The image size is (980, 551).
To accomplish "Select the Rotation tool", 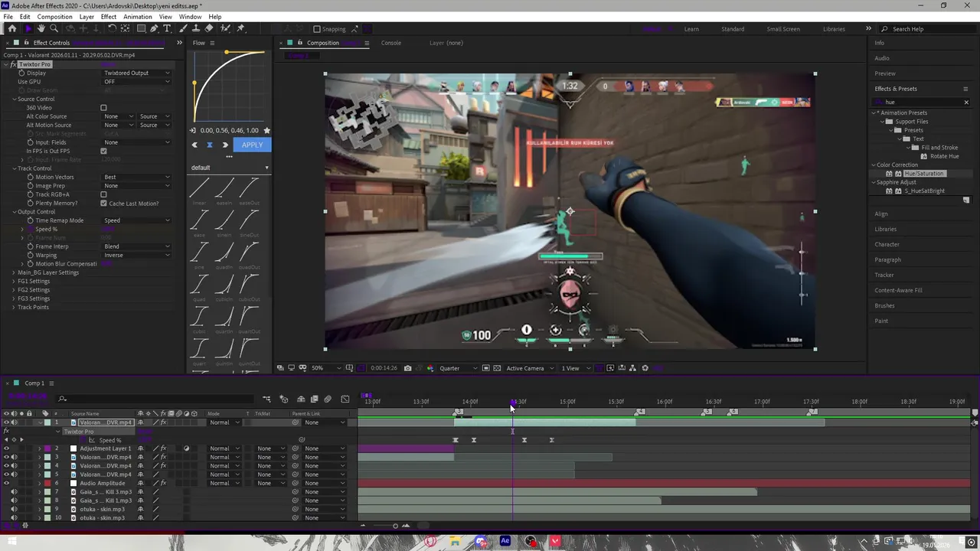I will click(112, 29).
